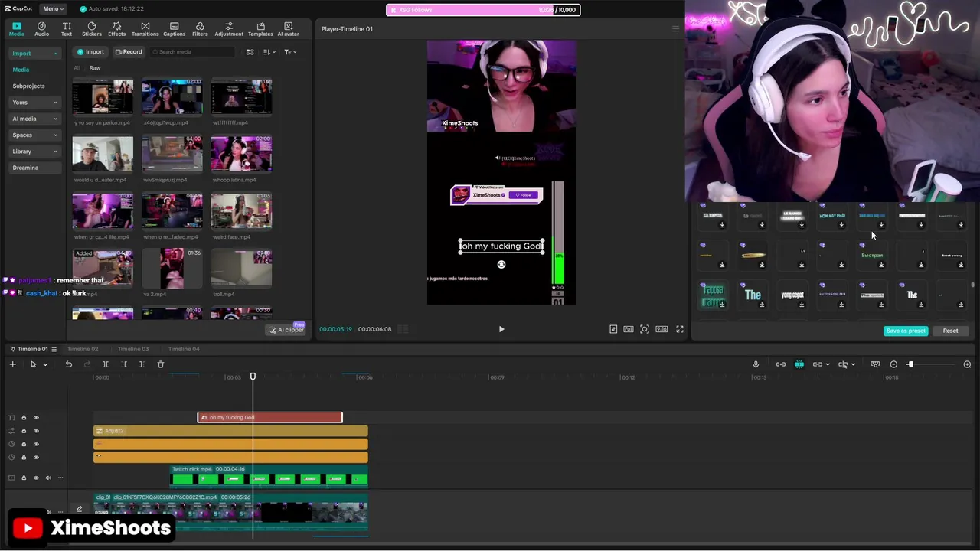Open the select tool mode dropdown arrow
Viewport: 980px width, 551px height.
point(45,364)
